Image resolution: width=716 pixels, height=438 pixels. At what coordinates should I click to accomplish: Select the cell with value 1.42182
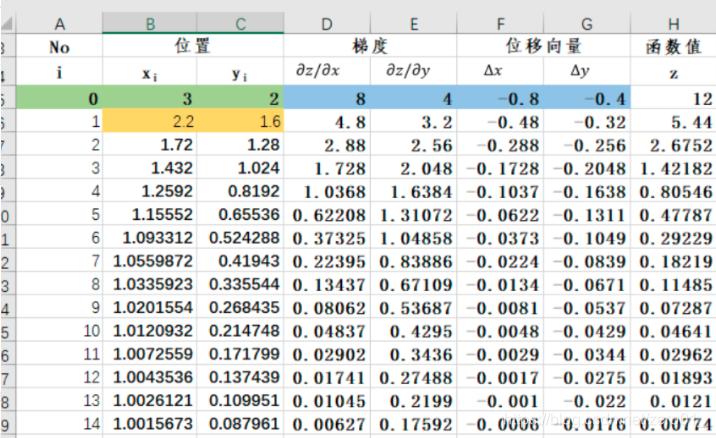click(x=673, y=168)
